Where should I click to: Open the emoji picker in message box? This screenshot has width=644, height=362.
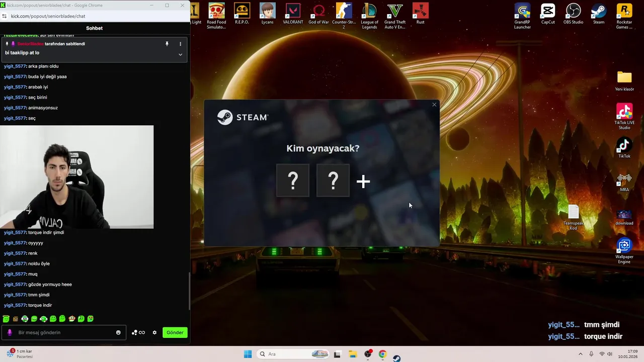(118, 332)
